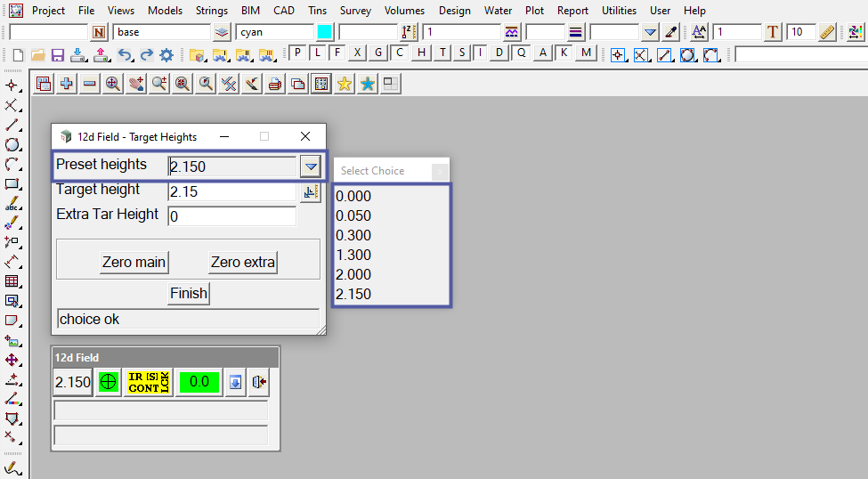This screenshot has height=479, width=868.
Task: Click the eyedropper pick icon
Action: 672,33
